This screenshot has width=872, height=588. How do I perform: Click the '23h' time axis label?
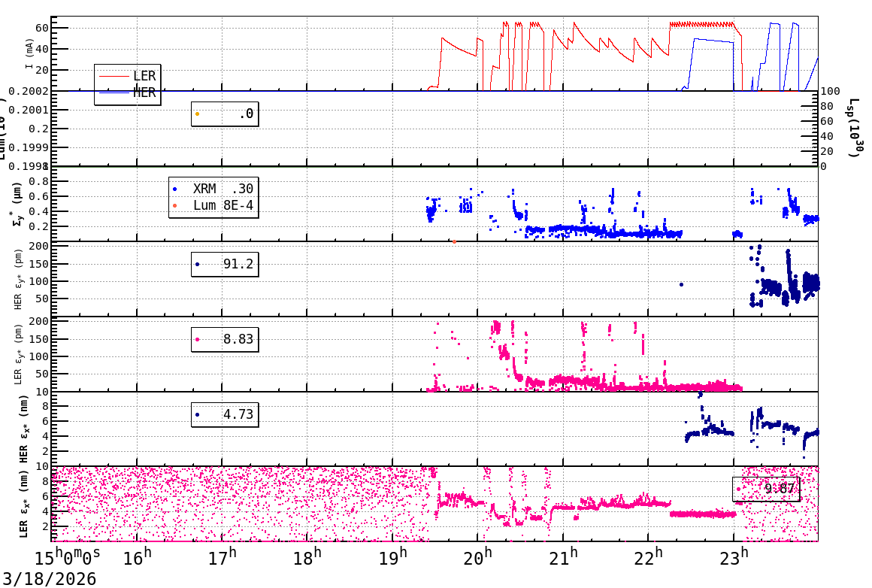(734, 558)
